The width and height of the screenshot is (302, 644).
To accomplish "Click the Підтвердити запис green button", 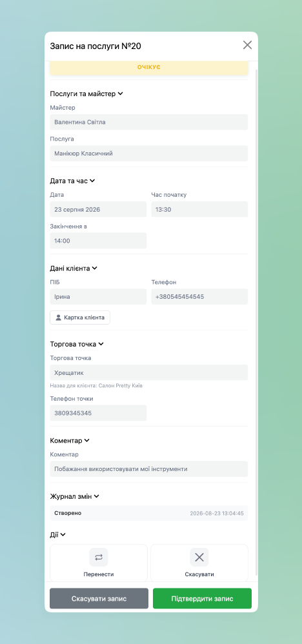I will pyautogui.click(x=202, y=598).
